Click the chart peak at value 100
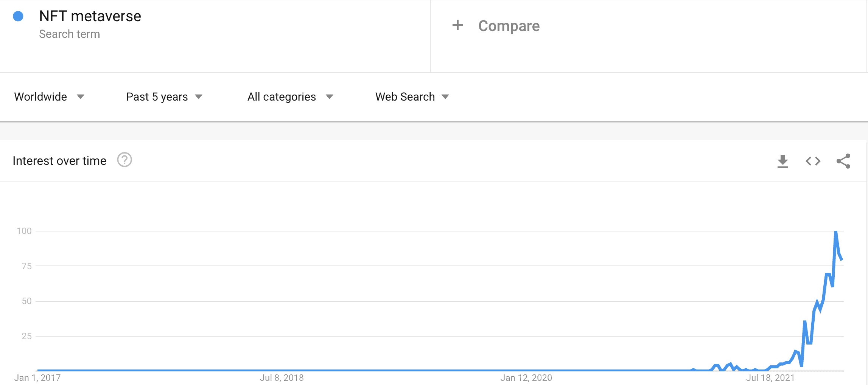868x385 pixels. [835, 231]
